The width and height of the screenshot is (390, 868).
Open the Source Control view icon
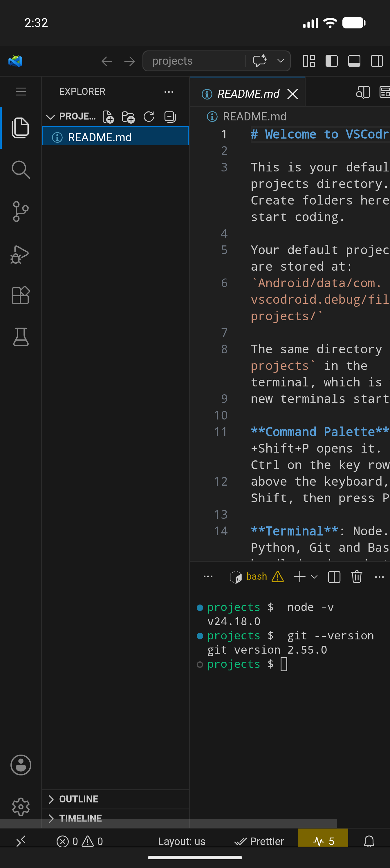[x=21, y=211]
